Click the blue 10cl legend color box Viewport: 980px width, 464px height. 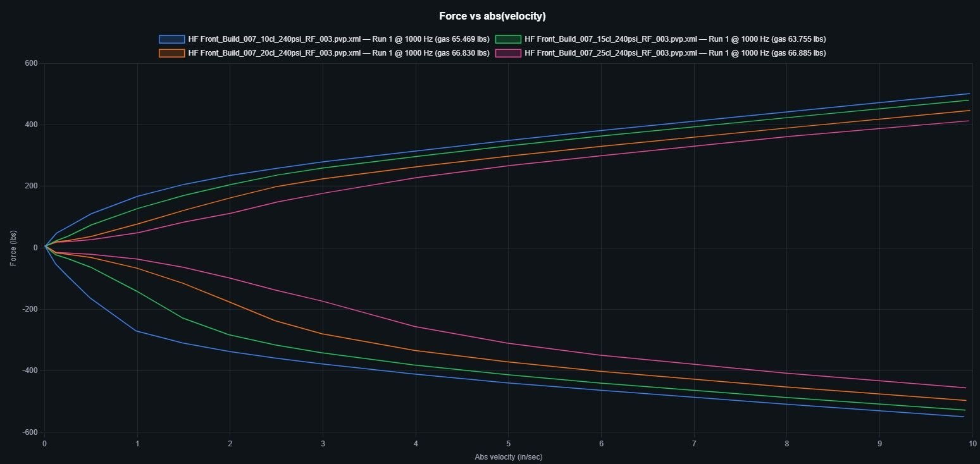click(171, 39)
